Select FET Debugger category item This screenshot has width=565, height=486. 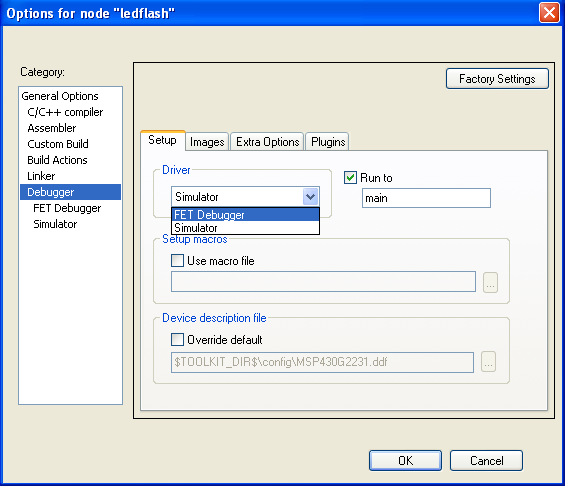(x=67, y=208)
